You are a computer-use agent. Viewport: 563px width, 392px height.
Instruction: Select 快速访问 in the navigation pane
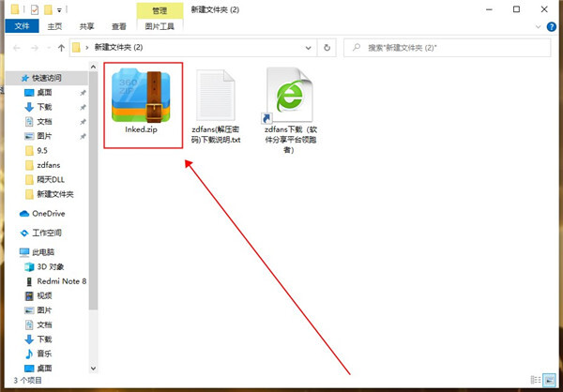[47, 78]
